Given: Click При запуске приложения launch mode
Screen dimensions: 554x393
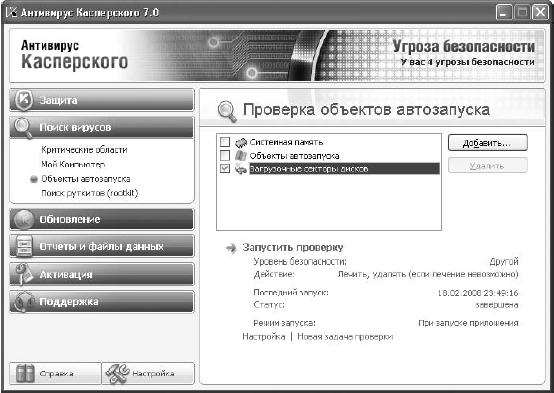Looking at the screenshot, I should pyautogui.click(x=468, y=323).
